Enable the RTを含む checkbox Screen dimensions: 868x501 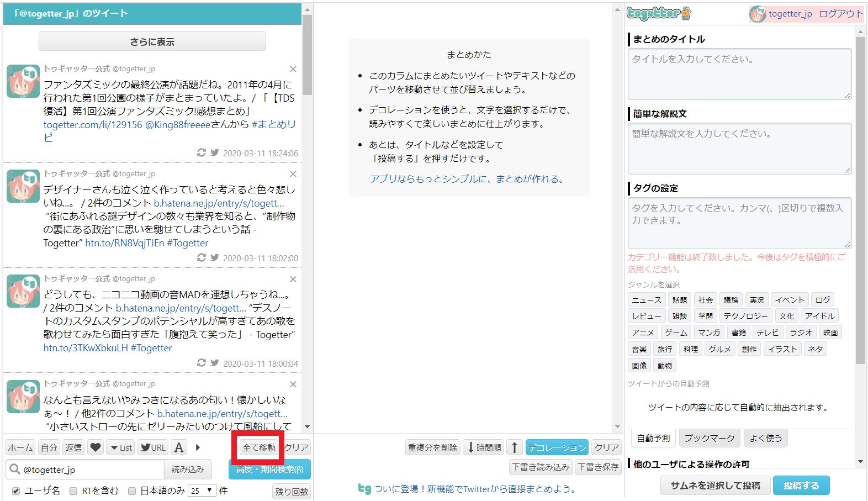coord(73,491)
